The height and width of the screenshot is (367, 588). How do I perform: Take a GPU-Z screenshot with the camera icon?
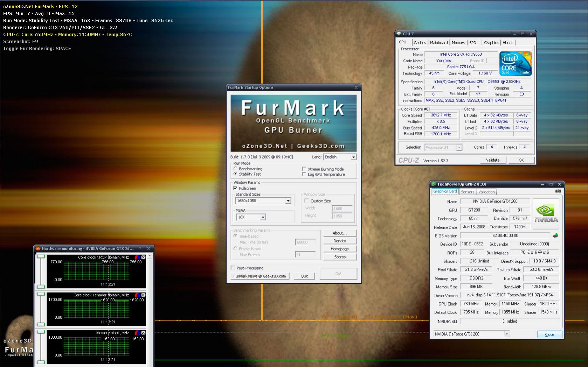(558, 191)
